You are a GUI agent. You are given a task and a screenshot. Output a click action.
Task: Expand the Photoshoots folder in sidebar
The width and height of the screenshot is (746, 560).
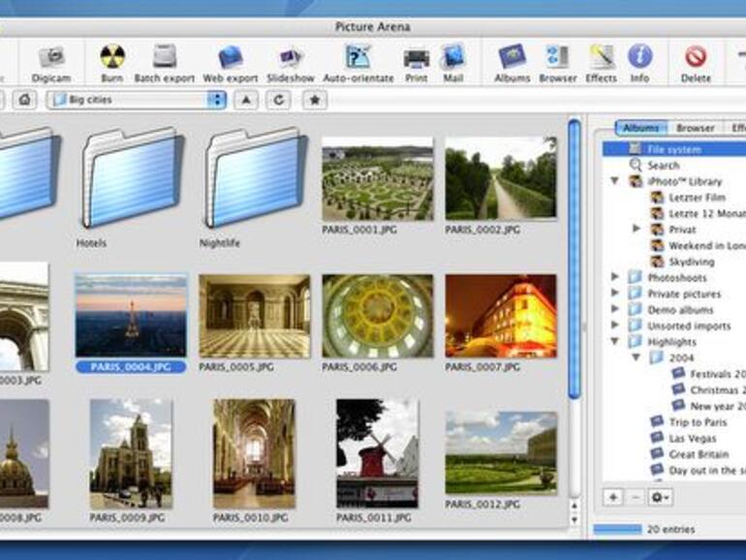[x=614, y=277]
